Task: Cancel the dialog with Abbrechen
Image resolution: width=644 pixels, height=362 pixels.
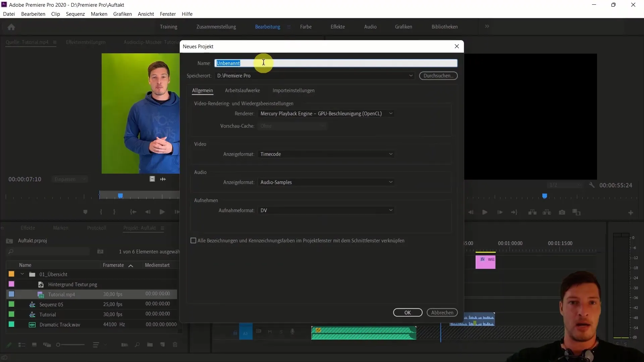Action: pos(442,313)
